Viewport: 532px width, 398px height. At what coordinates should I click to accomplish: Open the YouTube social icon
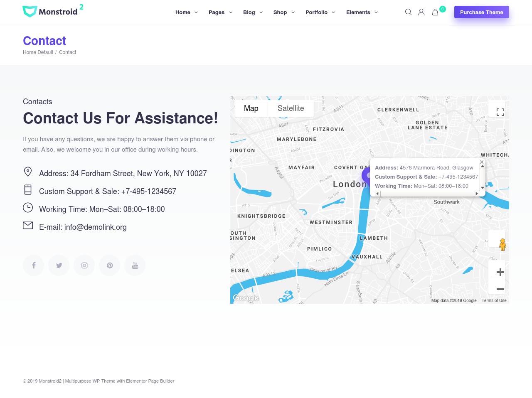[x=135, y=265]
